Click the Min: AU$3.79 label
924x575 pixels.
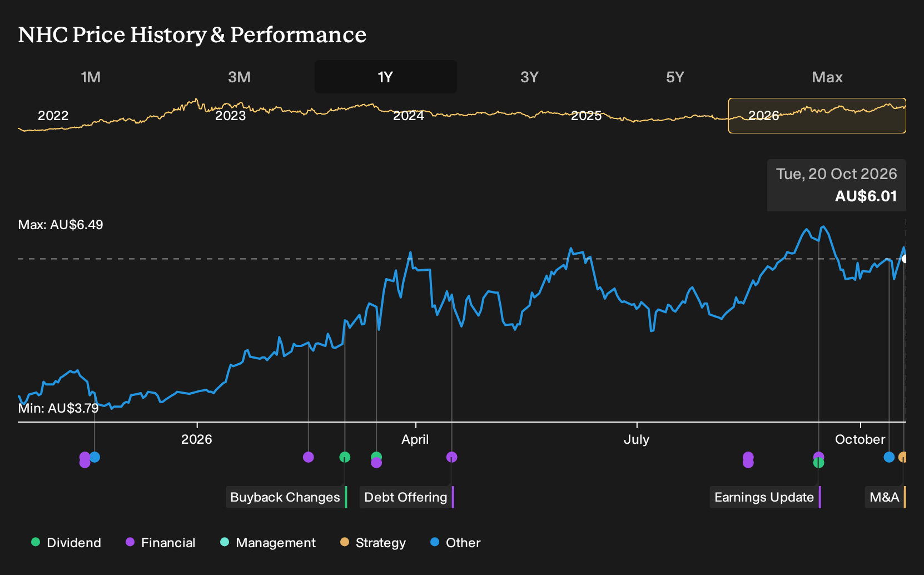pyautogui.click(x=58, y=408)
